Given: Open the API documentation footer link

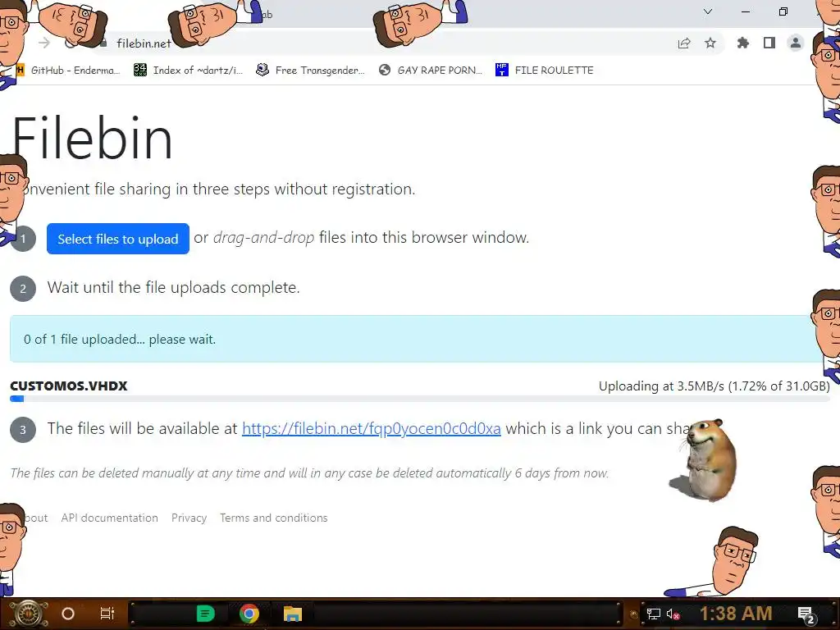Looking at the screenshot, I should [109, 518].
